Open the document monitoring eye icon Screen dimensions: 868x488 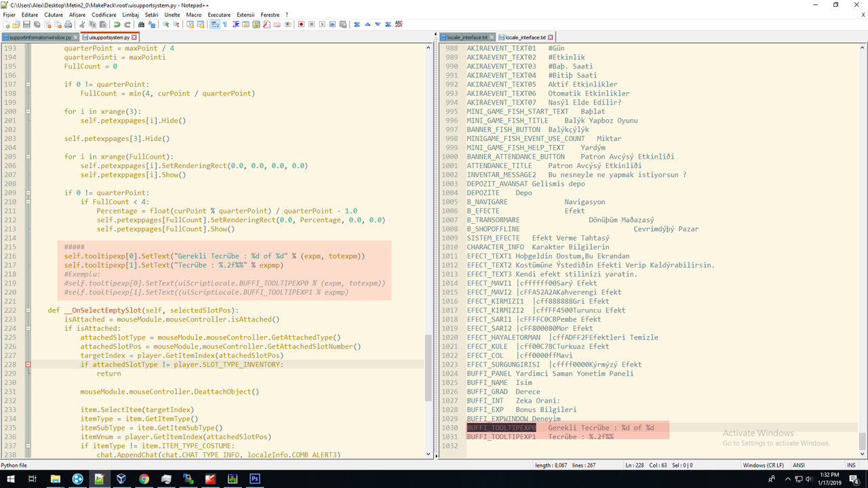click(x=288, y=24)
